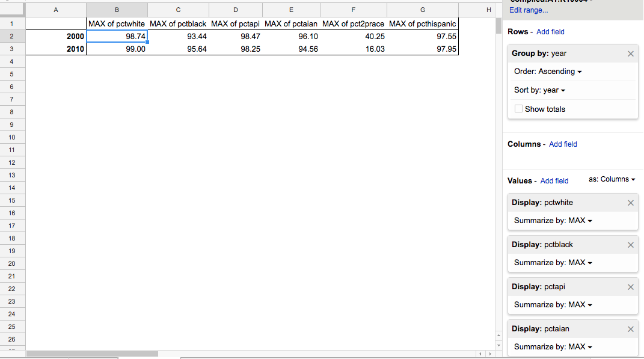
Task: Select column G header
Action: [423, 10]
